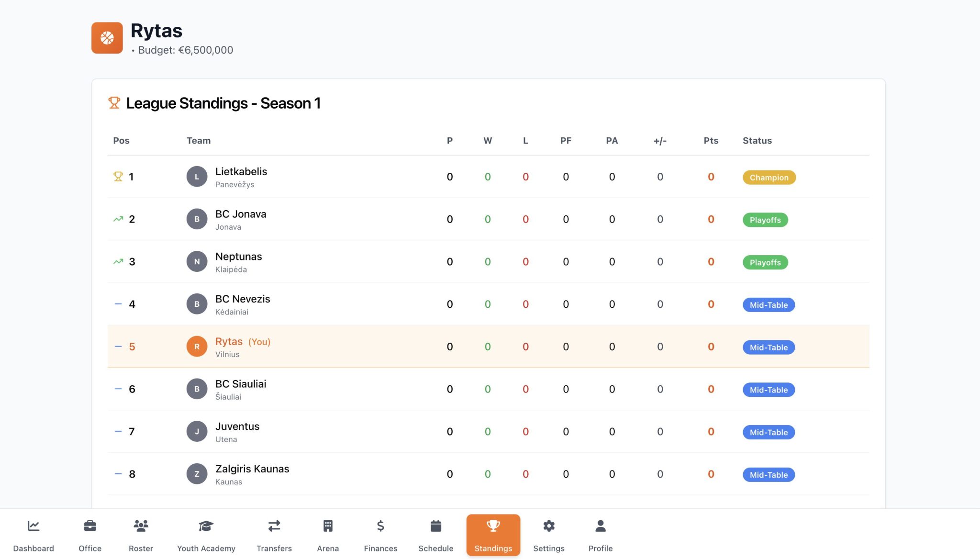Click the Champion status badge

(768, 178)
